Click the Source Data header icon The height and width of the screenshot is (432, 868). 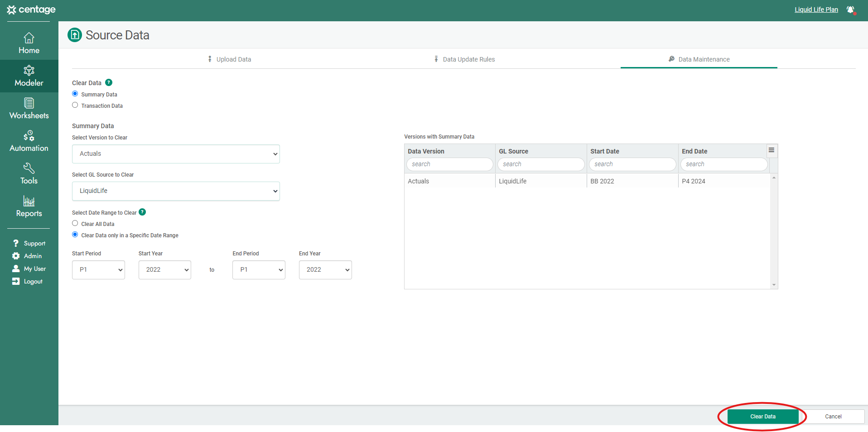tap(75, 35)
